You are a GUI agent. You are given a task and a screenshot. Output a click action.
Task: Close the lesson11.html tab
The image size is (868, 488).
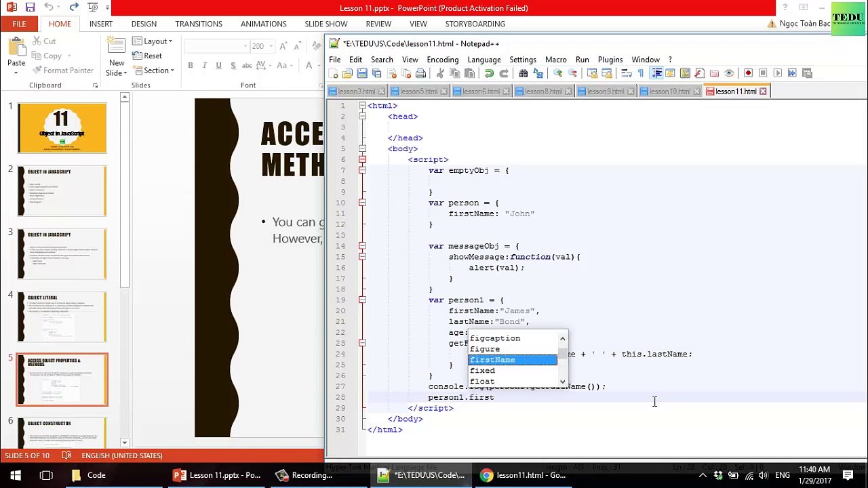click(x=763, y=91)
